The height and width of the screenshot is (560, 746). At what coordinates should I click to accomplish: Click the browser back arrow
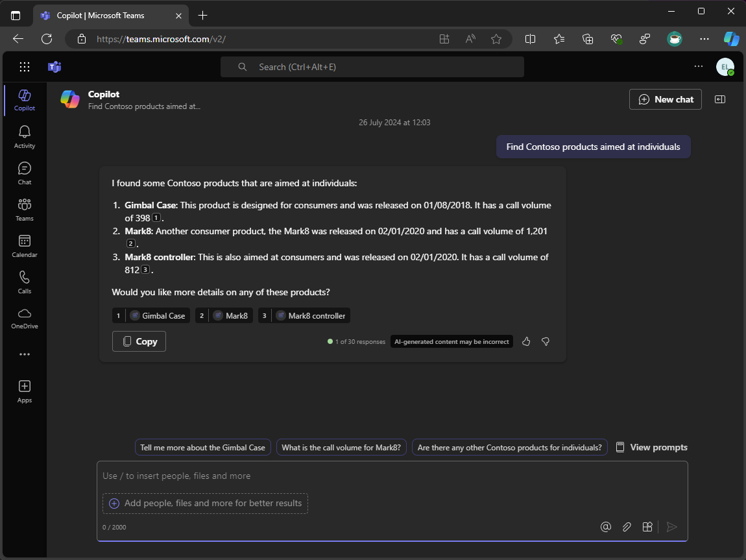[x=18, y=39]
